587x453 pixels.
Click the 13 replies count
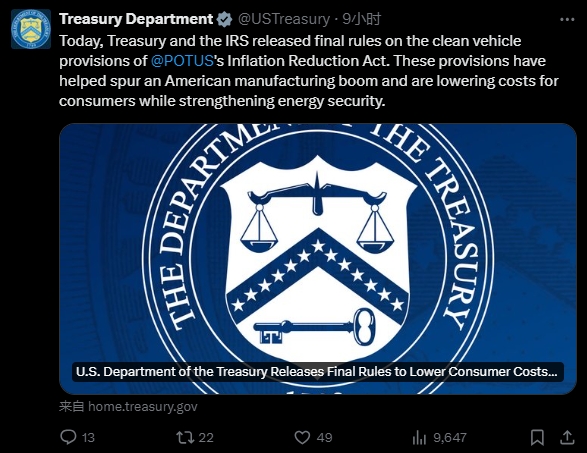(88, 438)
